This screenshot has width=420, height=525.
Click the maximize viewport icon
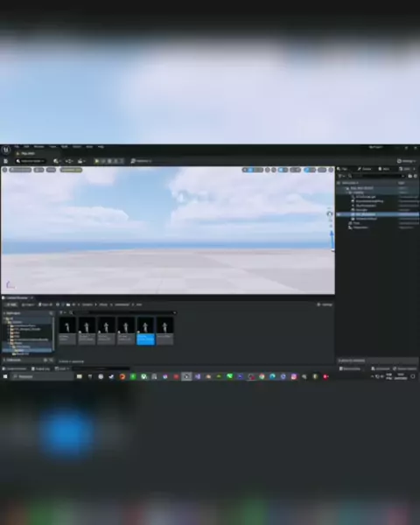331,170
